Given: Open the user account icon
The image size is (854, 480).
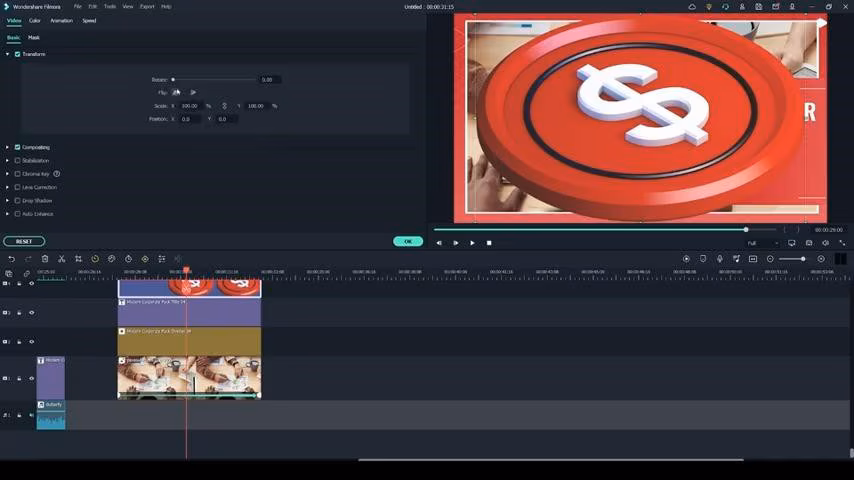Looking at the screenshot, I should pyautogui.click(x=742, y=7).
